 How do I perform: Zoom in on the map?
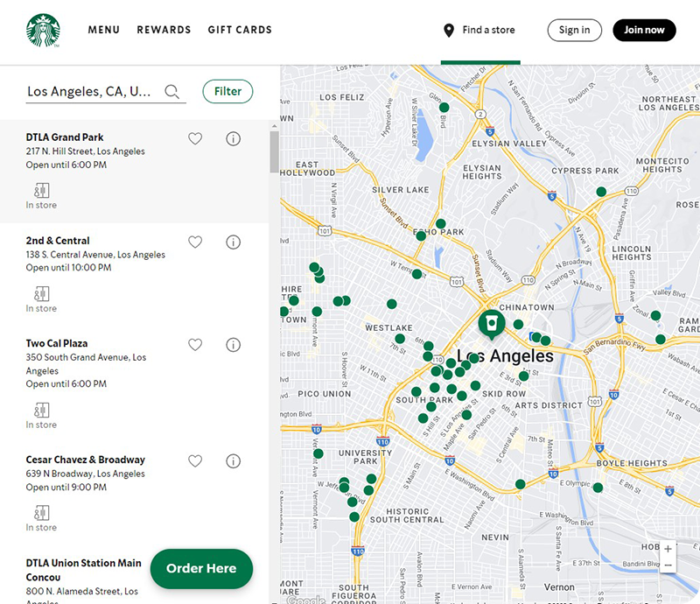(668, 549)
